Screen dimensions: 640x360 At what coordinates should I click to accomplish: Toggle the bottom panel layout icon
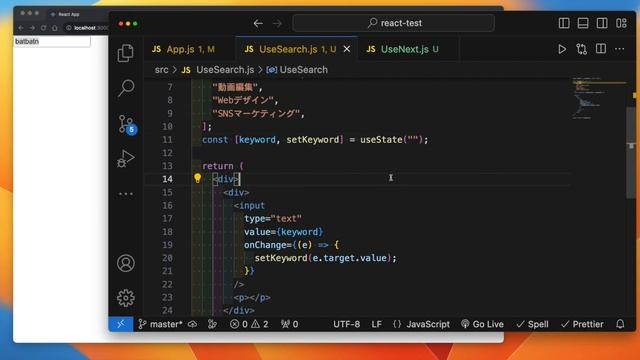(x=583, y=23)
